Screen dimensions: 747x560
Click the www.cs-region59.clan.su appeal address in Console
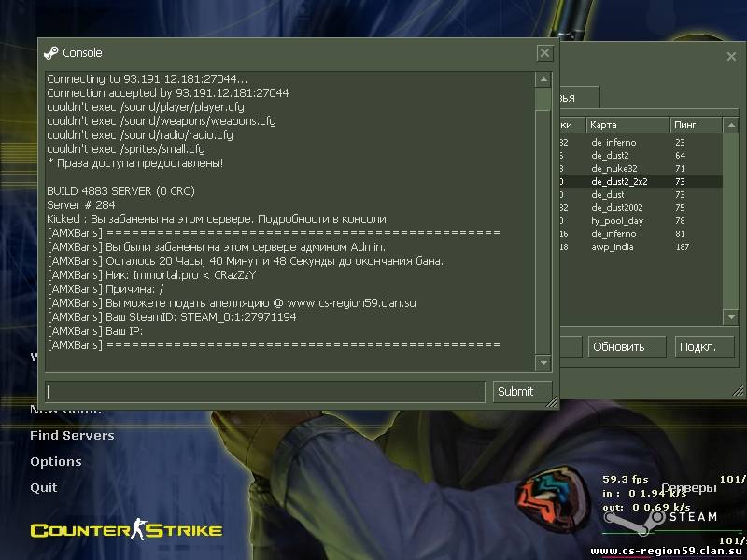(352, 303)
